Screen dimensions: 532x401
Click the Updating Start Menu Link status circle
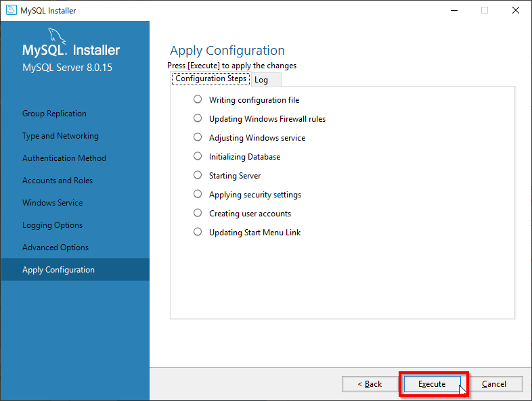(x=198, y=232)
